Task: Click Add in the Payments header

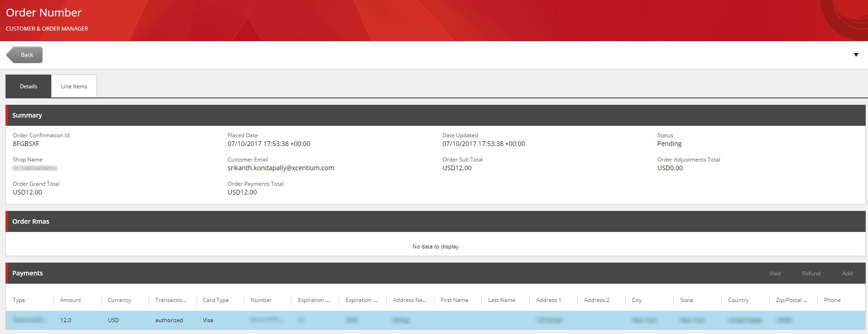Action: 847,274
